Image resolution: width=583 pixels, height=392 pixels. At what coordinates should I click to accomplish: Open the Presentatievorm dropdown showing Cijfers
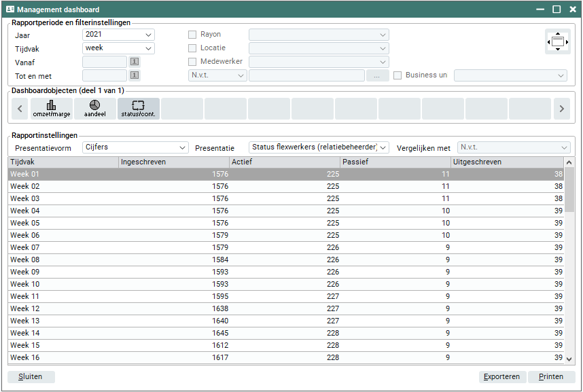click(x=135, y=147)
